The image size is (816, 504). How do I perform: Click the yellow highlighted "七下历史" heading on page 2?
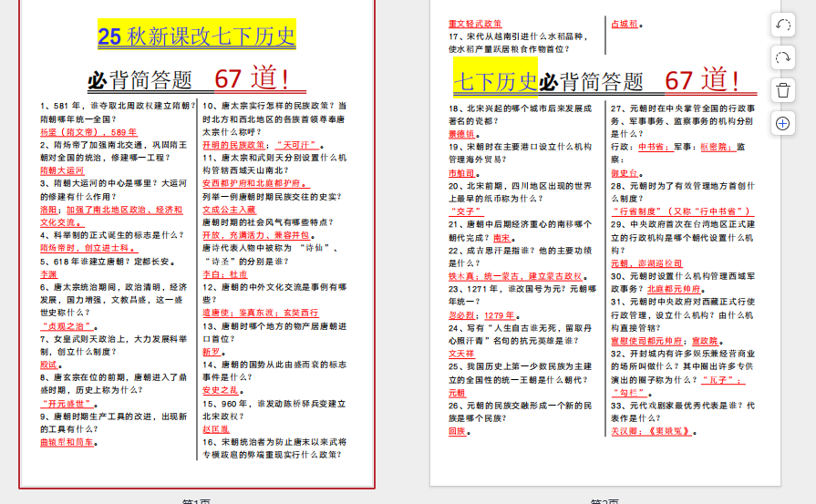(x=496, y=82)
